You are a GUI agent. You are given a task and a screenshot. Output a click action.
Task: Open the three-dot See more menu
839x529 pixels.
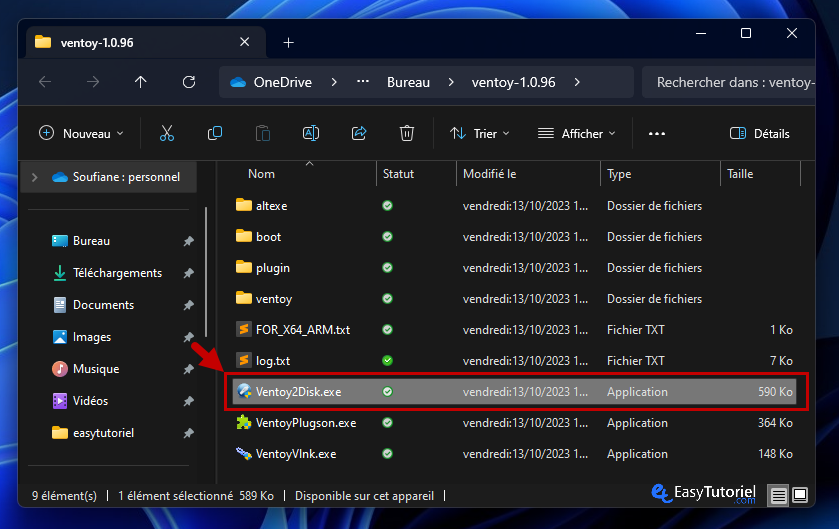(657, 134)
